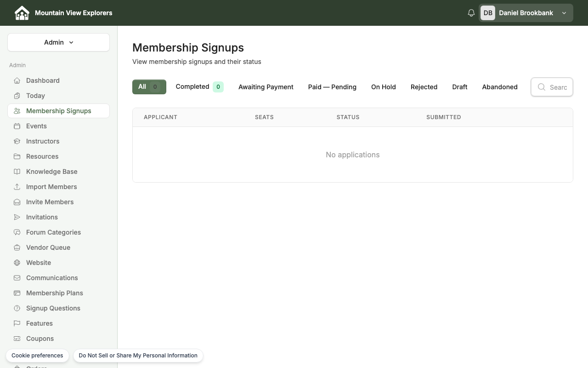Click the Resources folder icon
This screenshot has height=368, width=588.
17,156
